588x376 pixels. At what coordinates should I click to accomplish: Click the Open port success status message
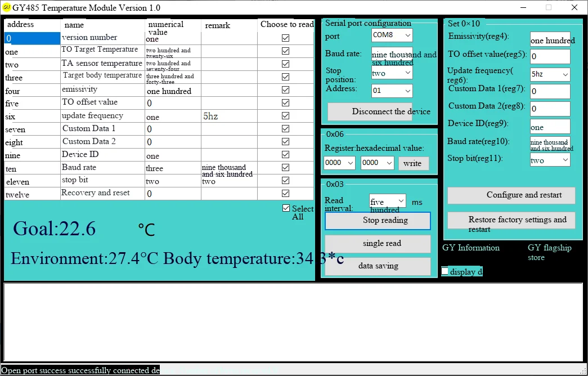[80, 370]
